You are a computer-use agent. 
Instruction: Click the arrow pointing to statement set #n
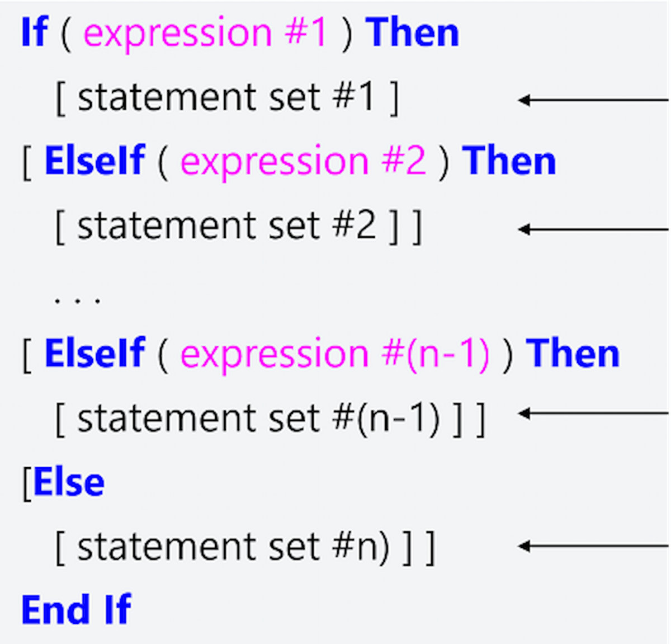tap(593, 546)
